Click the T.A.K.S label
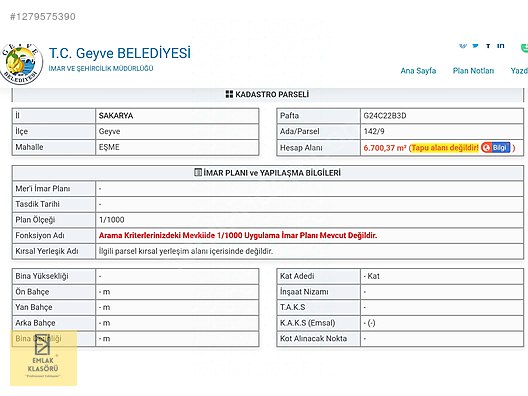Screen dimensions: 528x396 [x=293, y=307]
